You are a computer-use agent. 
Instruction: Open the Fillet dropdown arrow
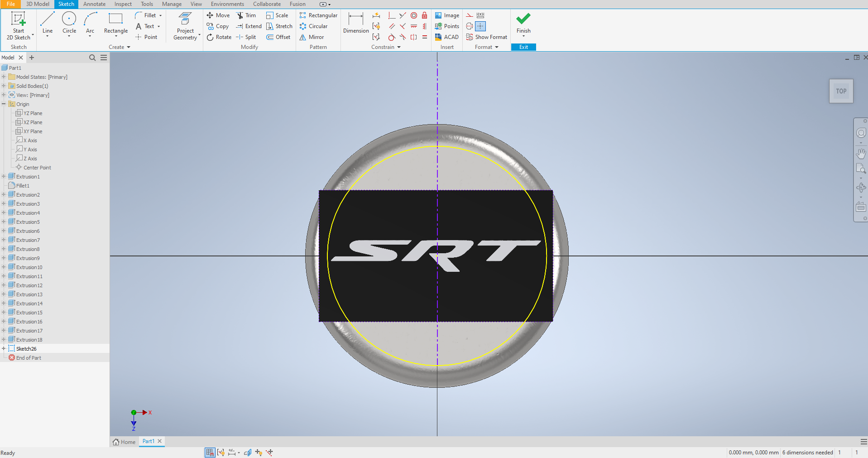pyautogui.click(x=160, y=15)
